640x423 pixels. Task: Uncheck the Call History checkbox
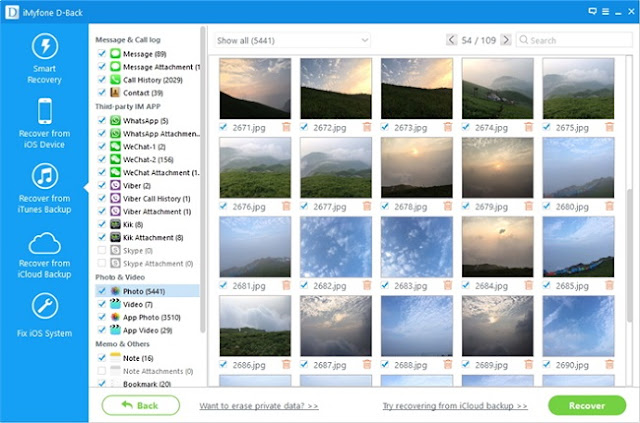[102, 80]
